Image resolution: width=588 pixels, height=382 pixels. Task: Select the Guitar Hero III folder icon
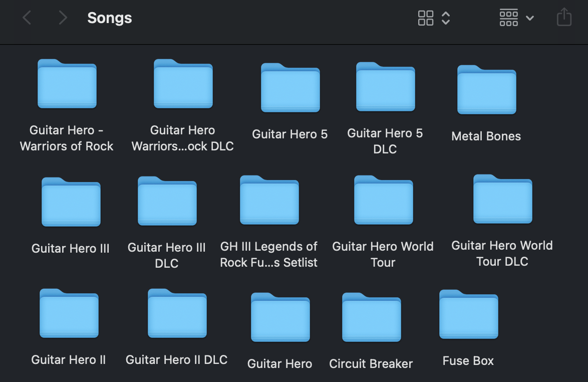71,202
